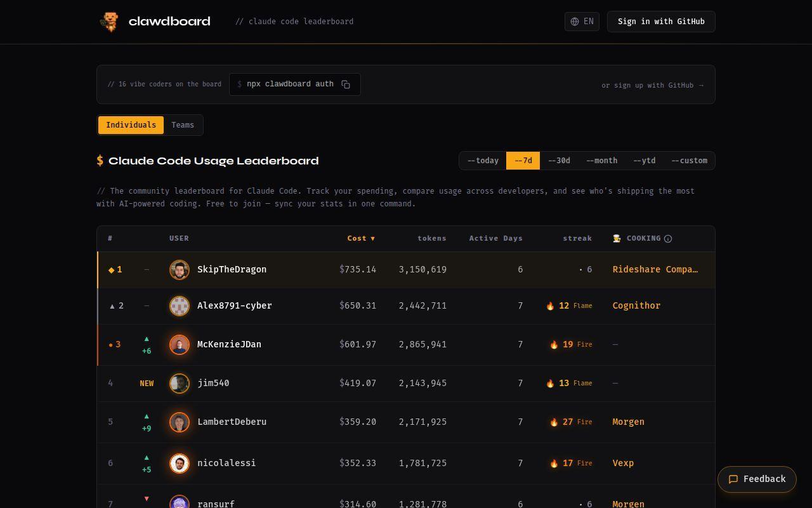Click the up-arrow +5 rank change for nicolalessi
Screen dimensions: 812x508
[x=147, y=464]
